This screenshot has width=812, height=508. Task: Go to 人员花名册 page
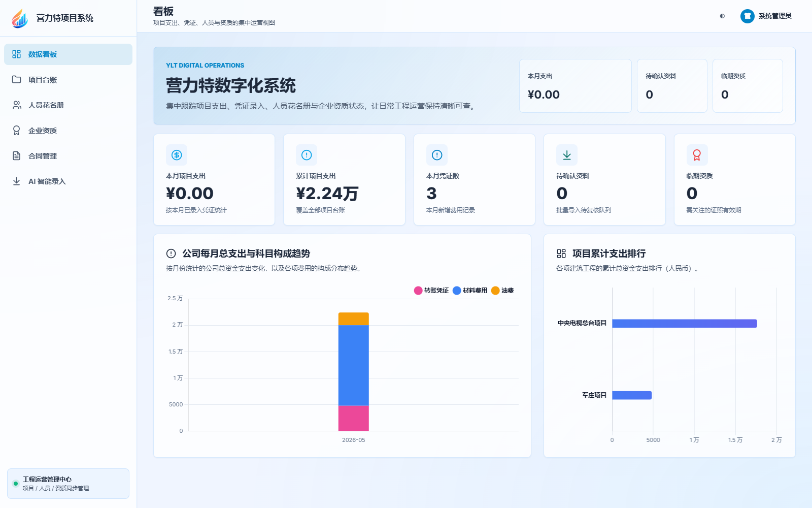point(68,105)
